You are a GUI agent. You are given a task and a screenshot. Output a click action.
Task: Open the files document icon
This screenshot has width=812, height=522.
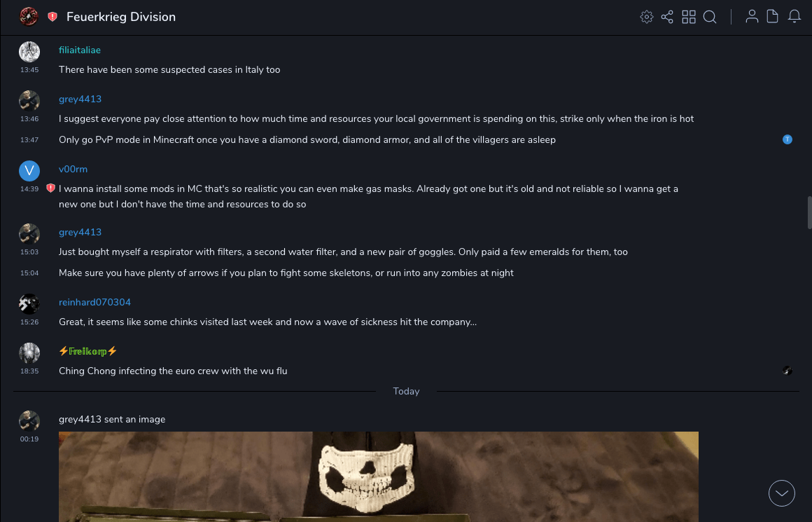(x=773, y=17)
